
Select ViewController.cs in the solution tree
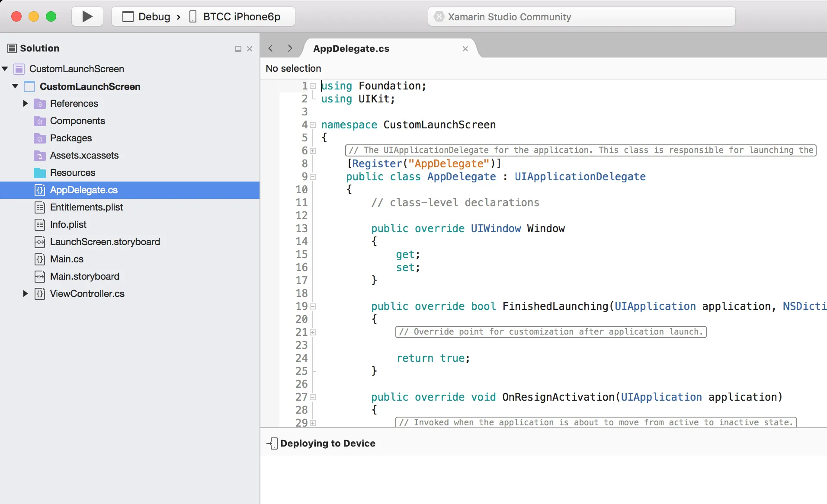tap(87, 293)
